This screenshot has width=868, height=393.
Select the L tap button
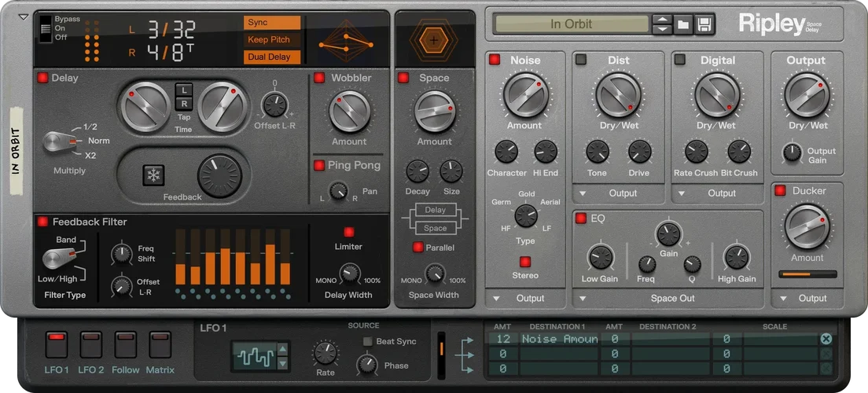[184, 90]
